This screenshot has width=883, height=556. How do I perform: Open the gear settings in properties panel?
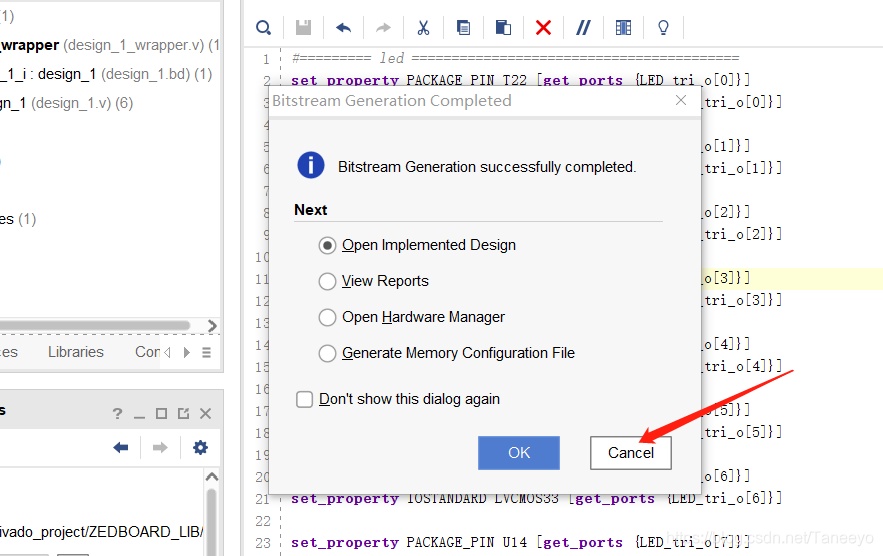point(200,448)
